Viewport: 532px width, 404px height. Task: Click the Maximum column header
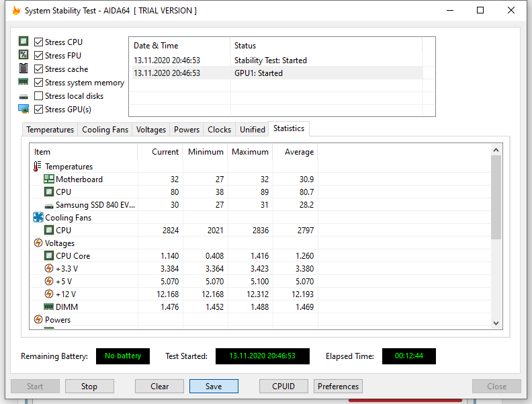coord(251,152)
